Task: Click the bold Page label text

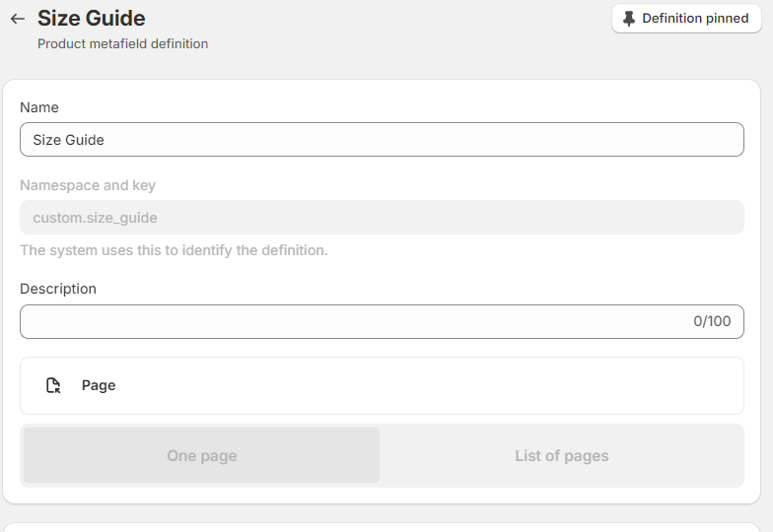Action: [99, 385]
